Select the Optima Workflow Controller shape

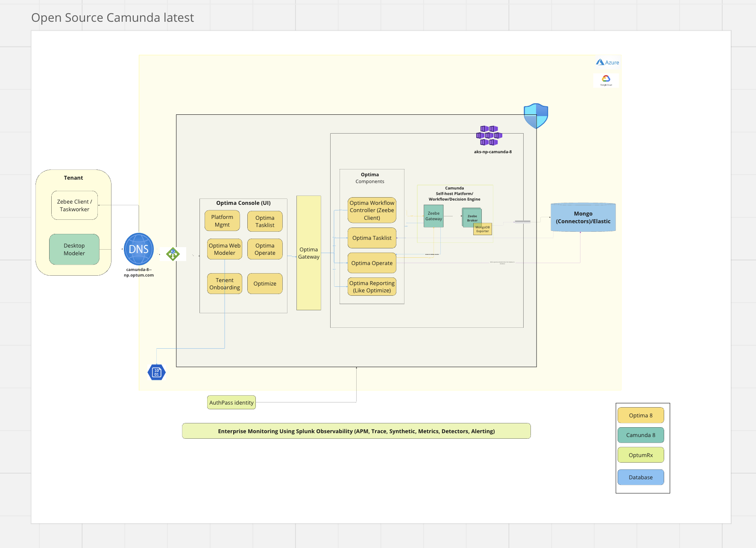tap(372, 210)
